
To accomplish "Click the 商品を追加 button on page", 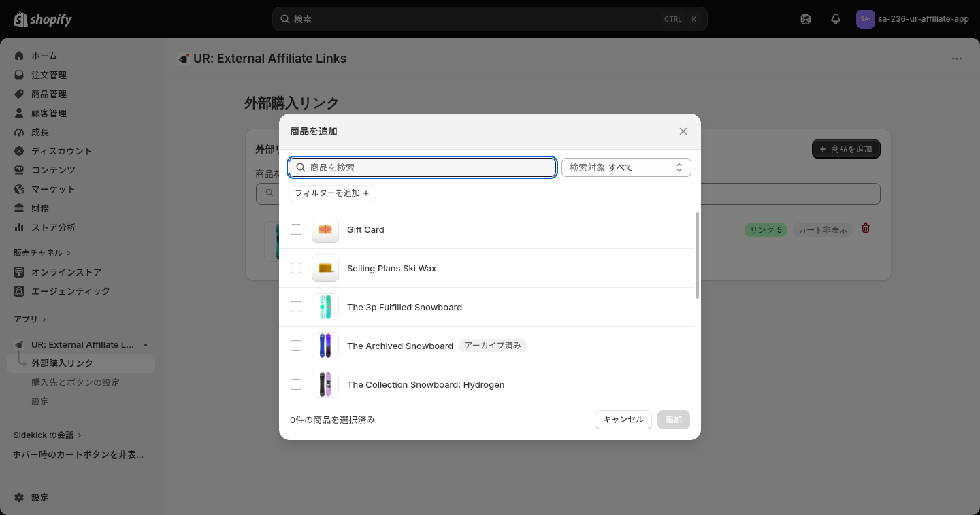I will tap(846, 149).
